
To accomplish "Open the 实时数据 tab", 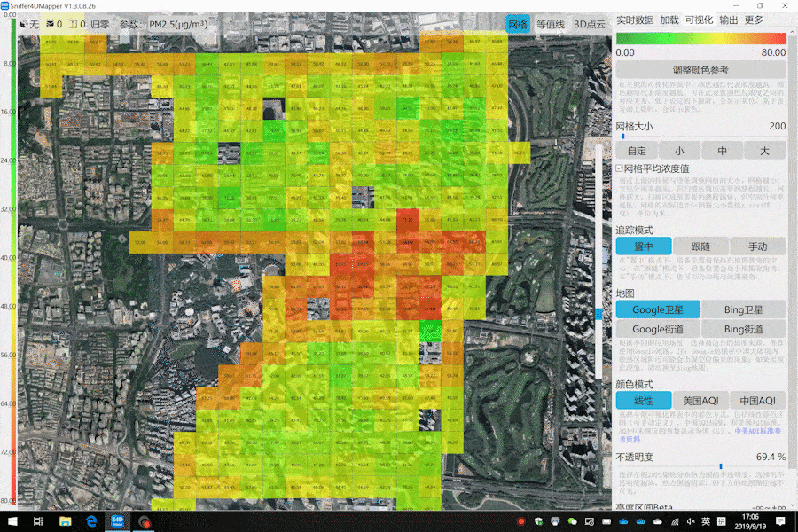I will click(x=635, y=20).
